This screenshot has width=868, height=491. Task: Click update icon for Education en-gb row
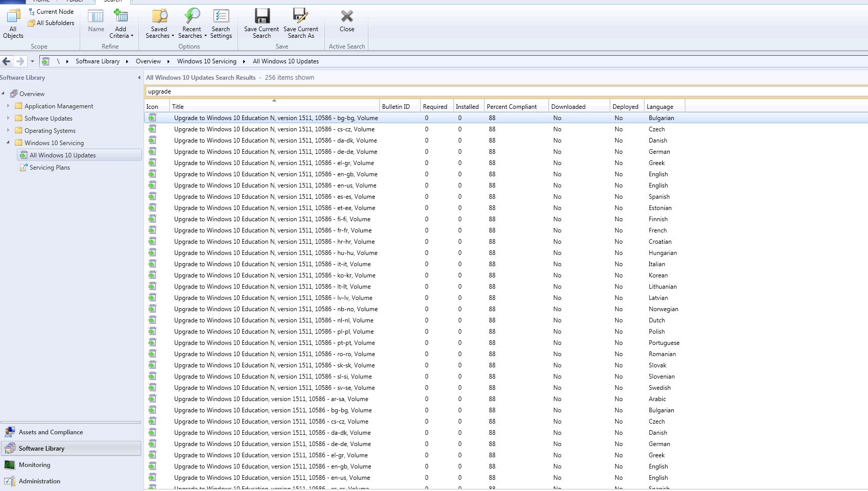(152, 466)
